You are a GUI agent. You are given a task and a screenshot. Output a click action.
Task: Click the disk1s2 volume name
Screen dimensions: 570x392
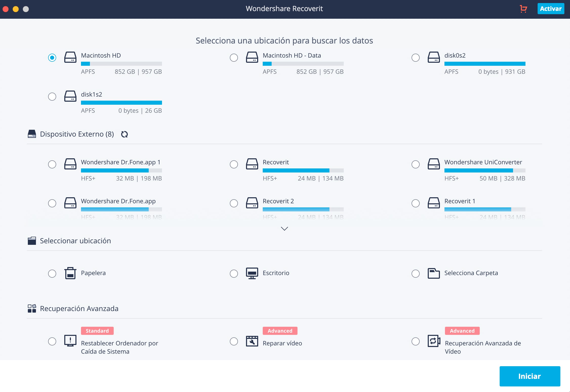click(x=92, y=95)
